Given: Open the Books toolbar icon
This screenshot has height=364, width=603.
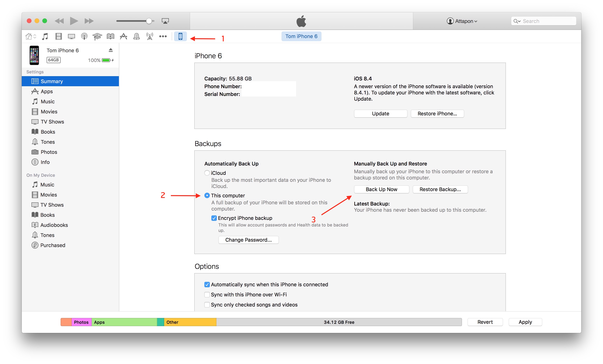Looking at the screenshot, I should 110,37.
